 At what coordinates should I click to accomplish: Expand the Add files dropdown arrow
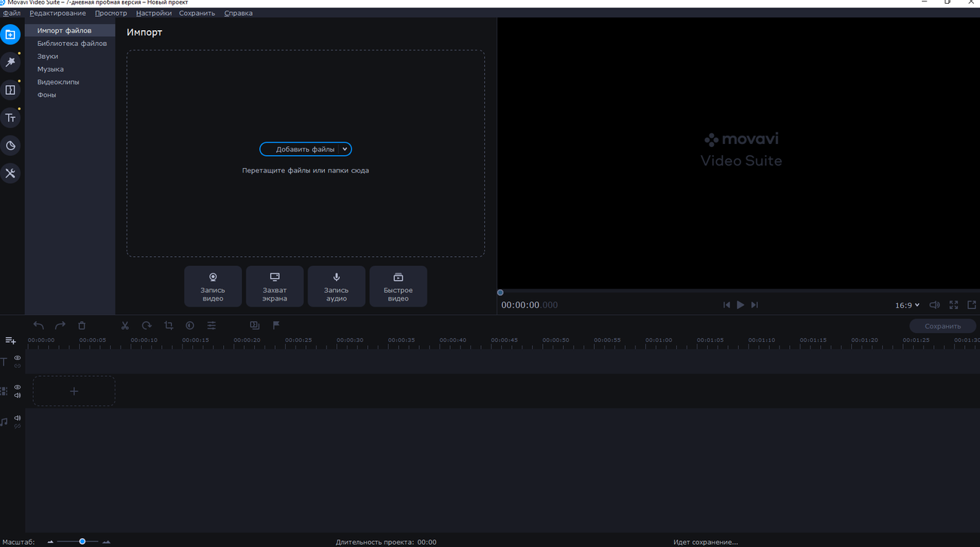click(x=345, y=149)
